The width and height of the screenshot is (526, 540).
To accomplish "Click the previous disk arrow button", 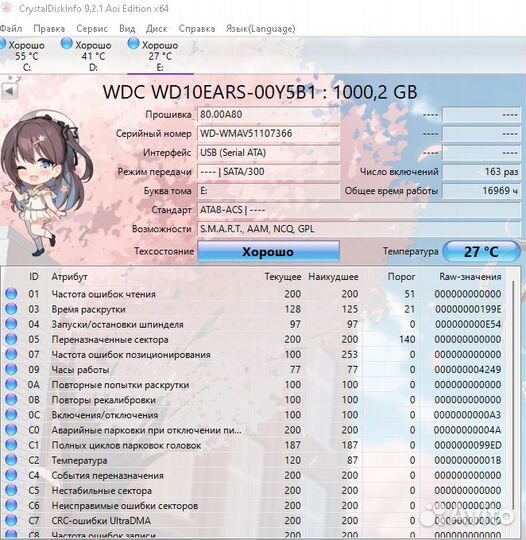I will (x=9, y=92).
